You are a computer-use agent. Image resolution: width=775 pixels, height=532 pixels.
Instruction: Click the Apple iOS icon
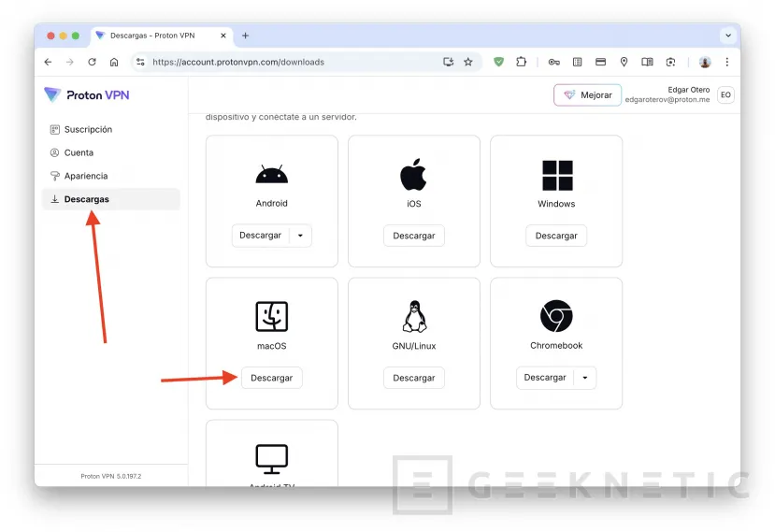pos(413,175)
